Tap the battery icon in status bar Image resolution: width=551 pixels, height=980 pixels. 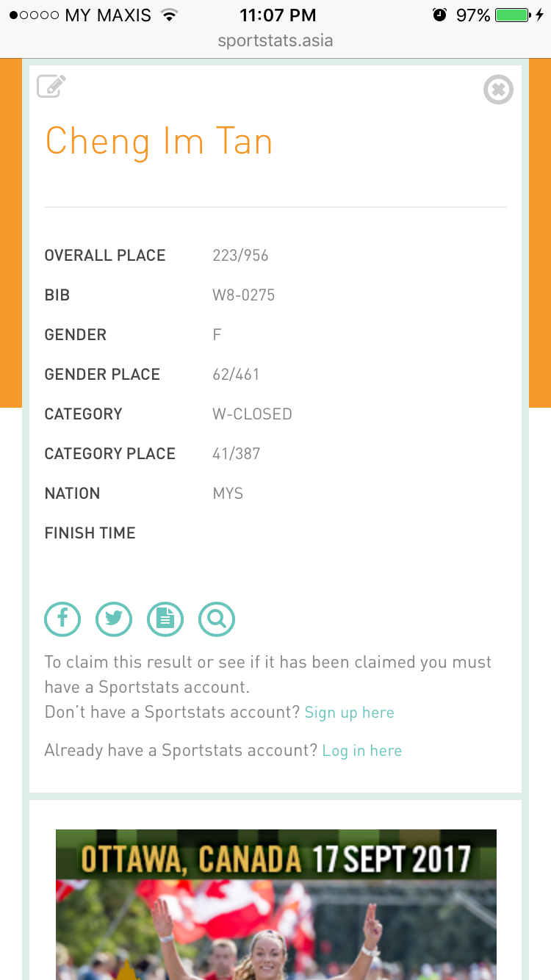pos(512,15)
